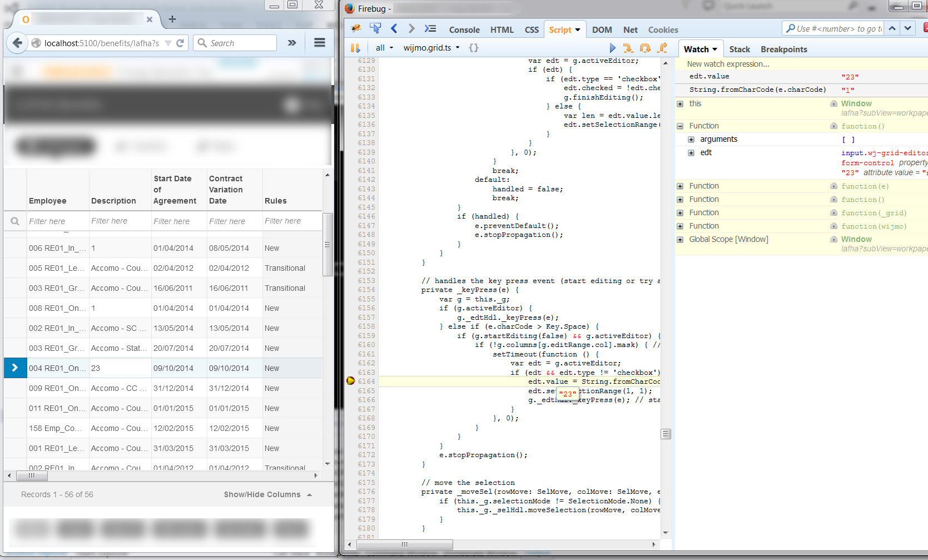Expand the Global Scope [Window] node
This screenshot has height=560, width=928.
coord(680,240)
